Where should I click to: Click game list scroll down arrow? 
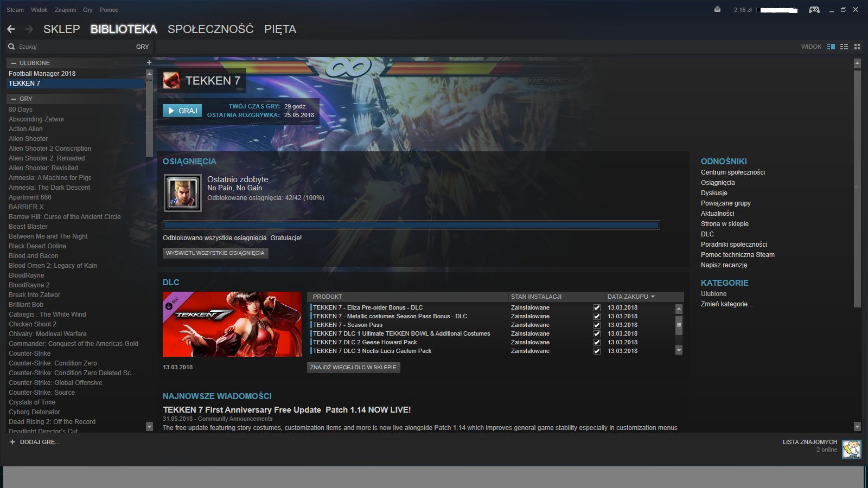point(149,427)
